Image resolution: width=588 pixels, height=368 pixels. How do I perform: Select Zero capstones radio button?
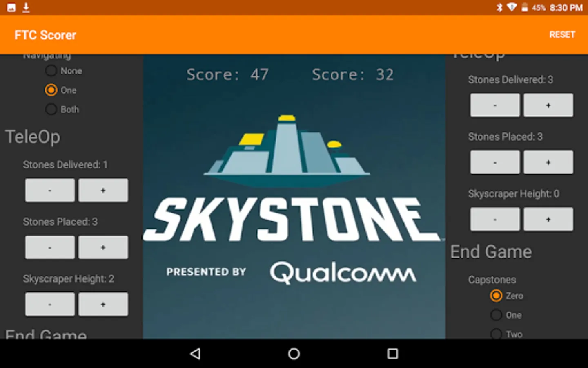[x=496, y=296]
